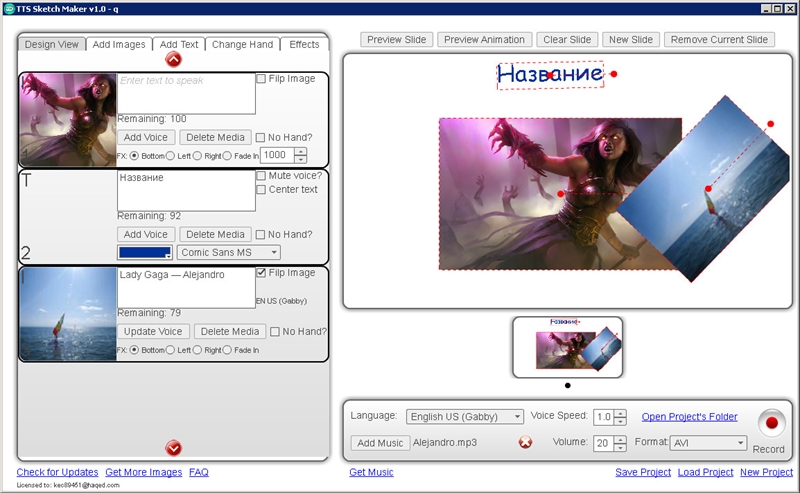This screenshot has height=493, width=800.
Task: Click Add Voice for the warrior image
Action: tap(145, 137)
